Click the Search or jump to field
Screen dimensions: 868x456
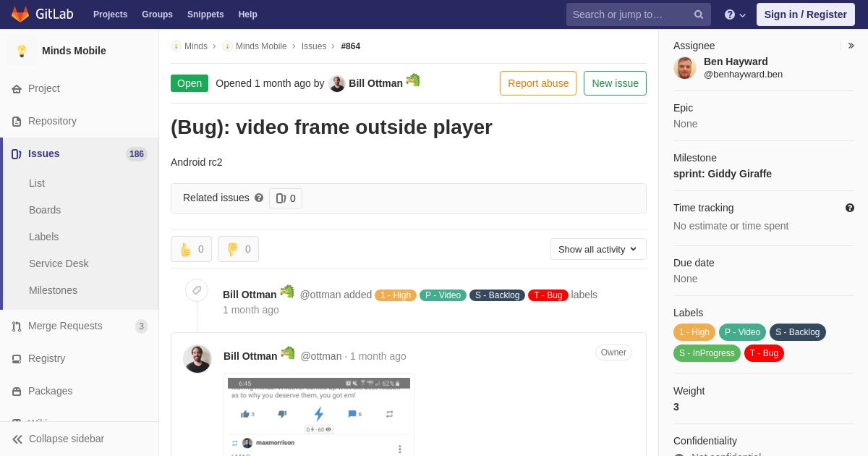tap(639, 14)
